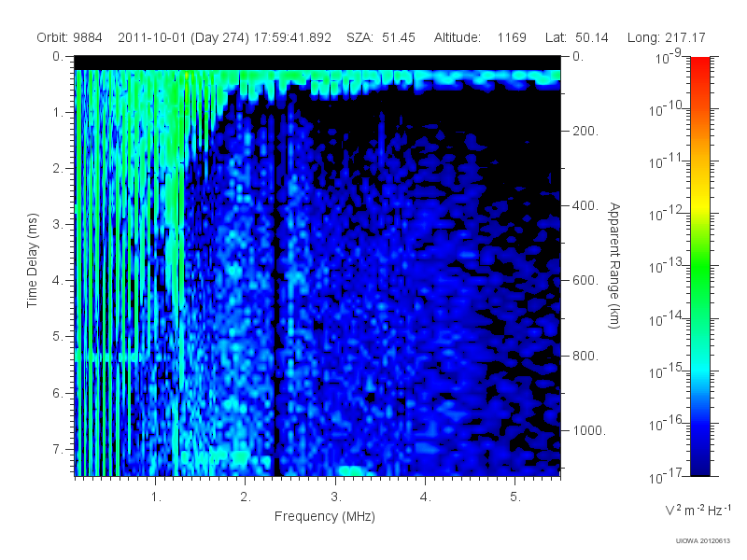
Task: Click the bright green spot near 3.2 MHz bottom
Action: tap(353, 471)
